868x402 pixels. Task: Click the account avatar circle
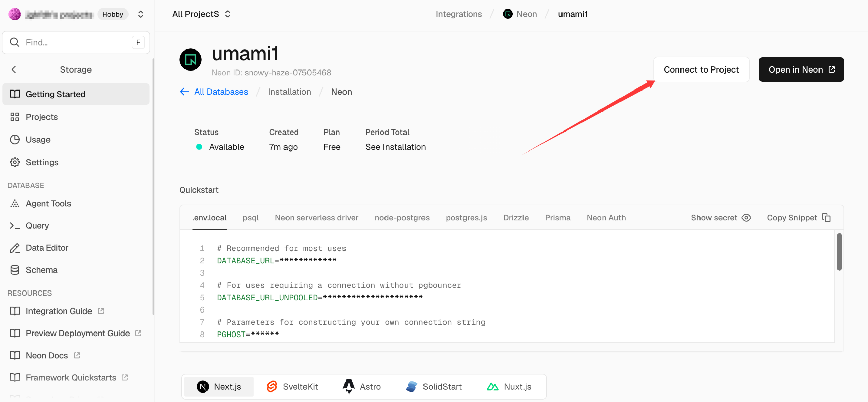click(x=15, y=14)
